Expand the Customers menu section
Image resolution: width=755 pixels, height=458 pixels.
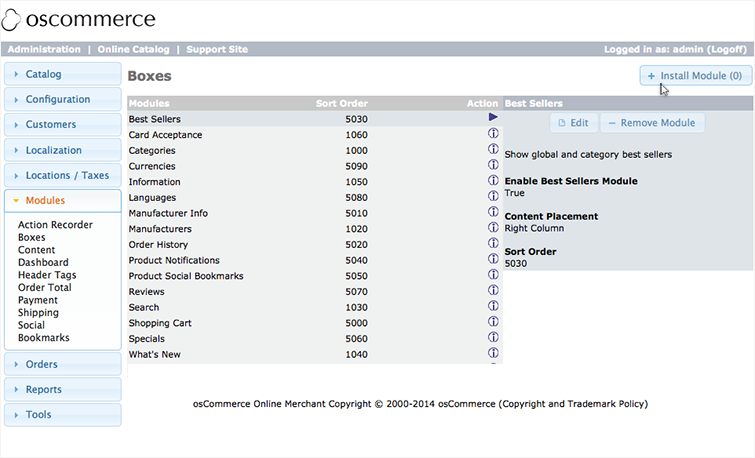tap(63, 124)
